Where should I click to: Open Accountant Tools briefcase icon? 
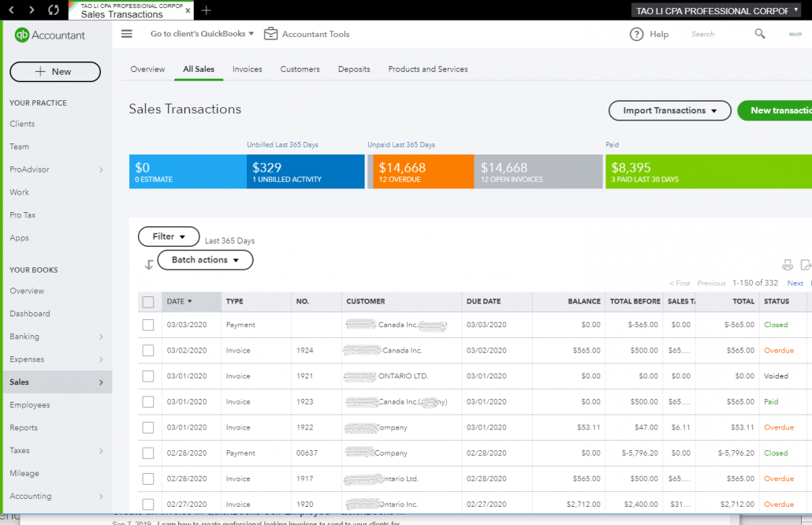coord(271,34)
